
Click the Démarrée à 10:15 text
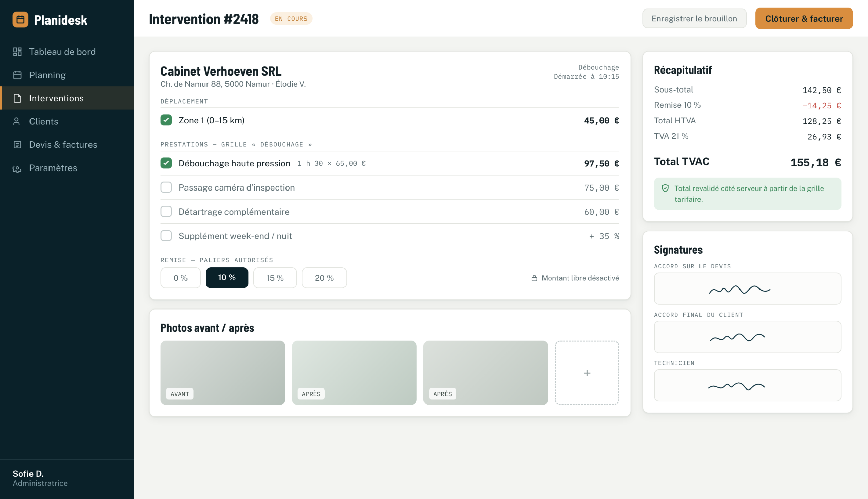click(x=586, y=76)
